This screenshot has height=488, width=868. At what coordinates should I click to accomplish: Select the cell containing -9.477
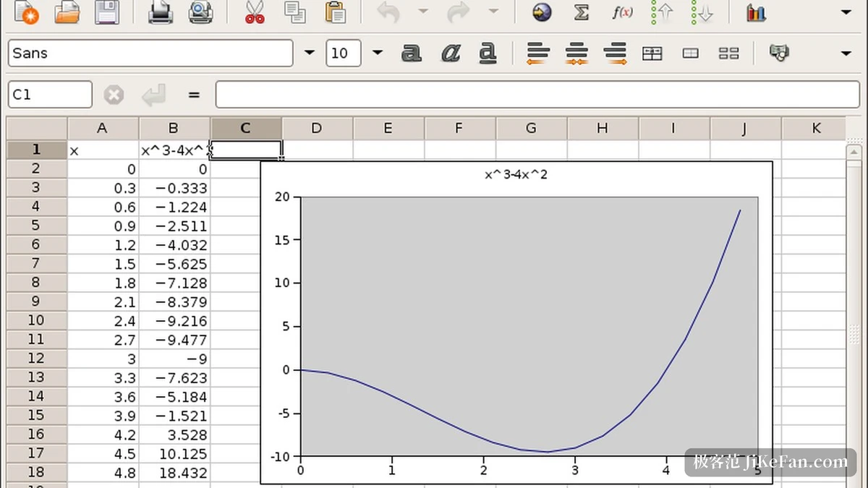pos(174,340)
